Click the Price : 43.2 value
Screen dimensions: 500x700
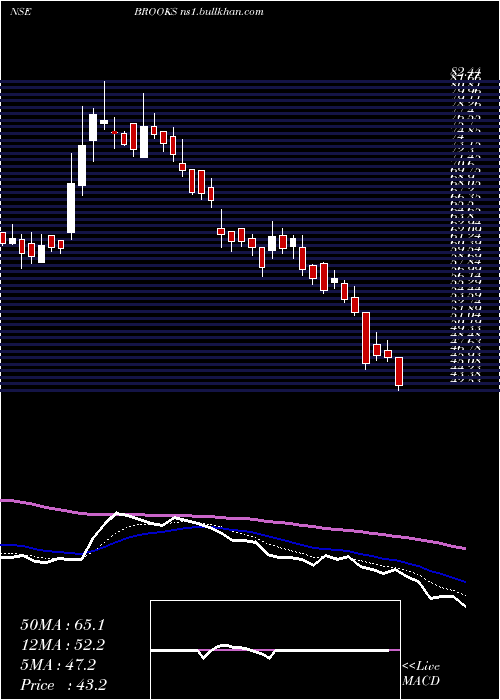63,685
